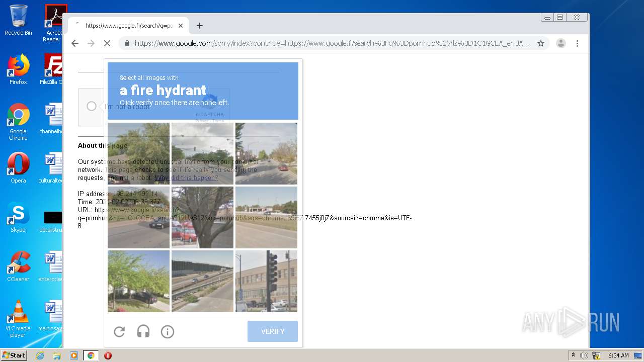644x362 pixels.
Task: Open the CCleaner desktop shortcut
Action: point(18,266)
